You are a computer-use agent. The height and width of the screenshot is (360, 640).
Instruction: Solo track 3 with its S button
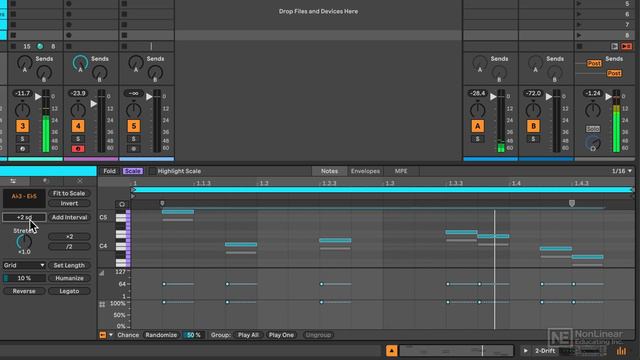[22, 139]
